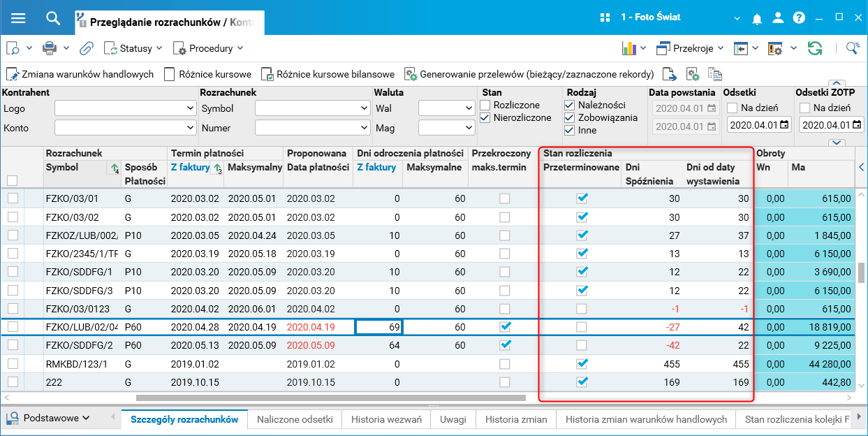868x436 pixels.
Task: Switch to the Historia wezwań tab
Action: click(x=386, y=419)
